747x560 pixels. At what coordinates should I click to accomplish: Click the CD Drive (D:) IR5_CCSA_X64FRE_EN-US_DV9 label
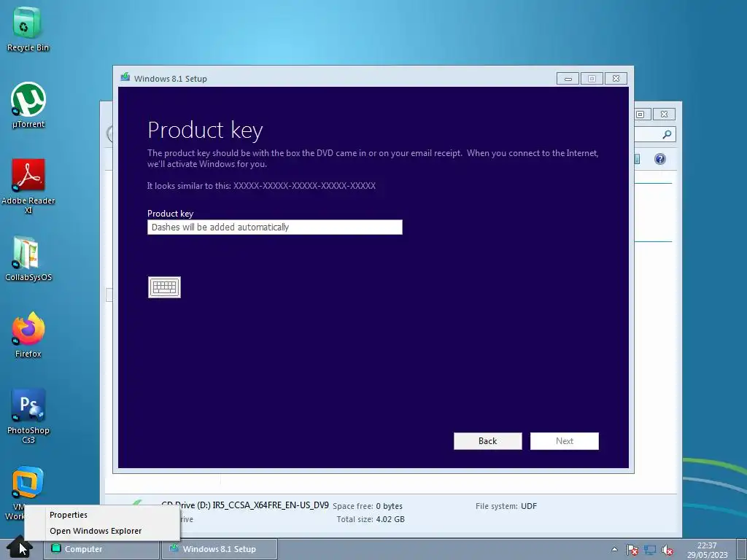pyautogui.click(x=245, y=505)
